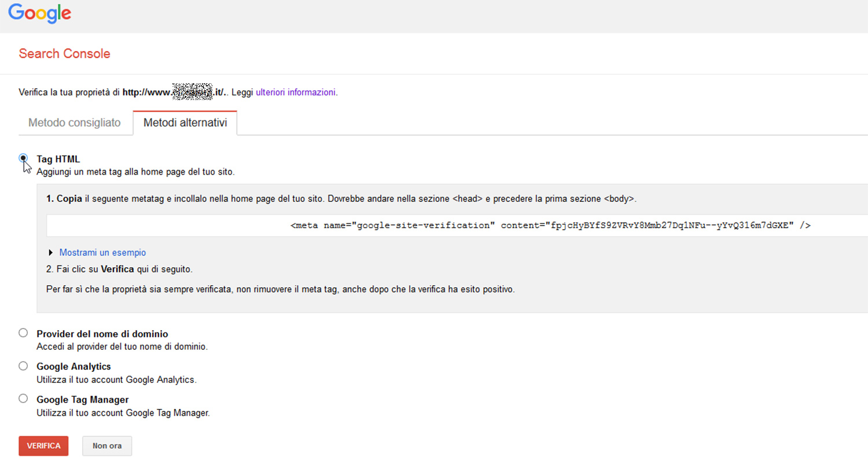Select the Tag HTML radio button
The height and width of the screenshot is (465, 868).
(x=23, y=158)
